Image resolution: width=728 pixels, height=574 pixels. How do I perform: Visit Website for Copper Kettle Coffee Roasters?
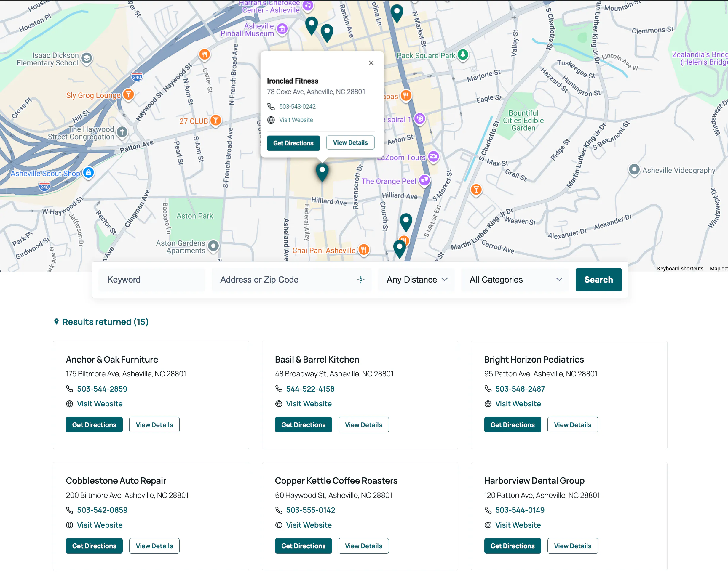[309, 525]
